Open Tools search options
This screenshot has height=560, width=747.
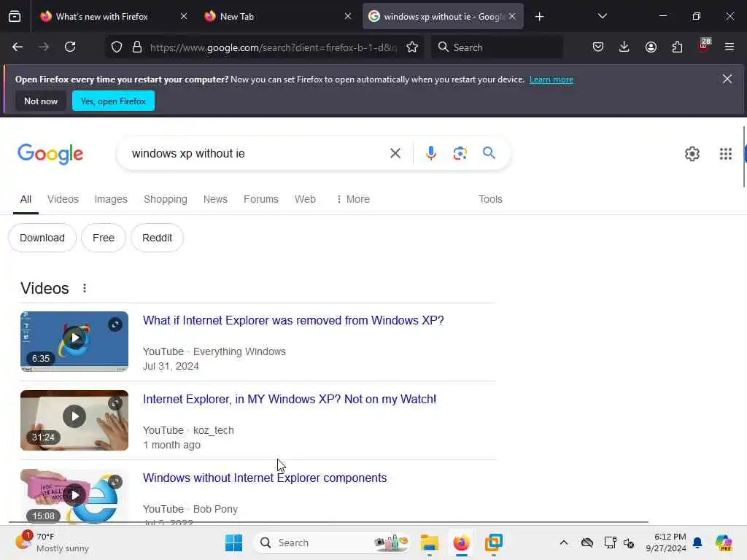pyautogui.click(x=490, y=199)
